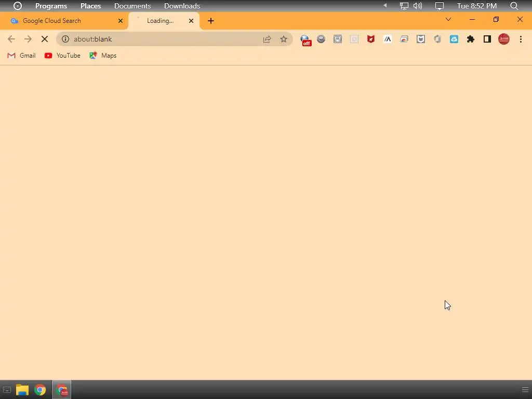
Task: Open the Downloads menu
Action: (x=182, y=6)
